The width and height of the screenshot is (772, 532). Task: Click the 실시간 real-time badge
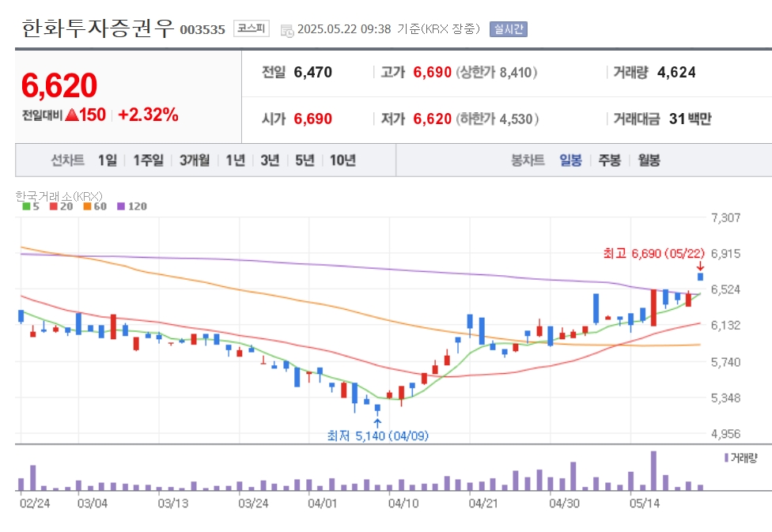(x=508, y=29)
